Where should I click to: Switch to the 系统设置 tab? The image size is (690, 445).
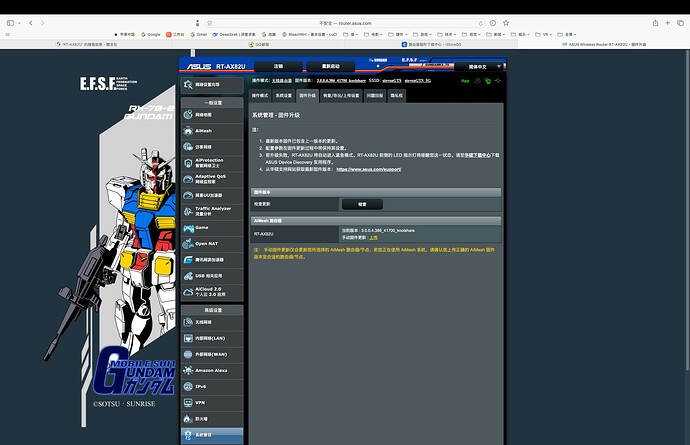tap(284, 96)
